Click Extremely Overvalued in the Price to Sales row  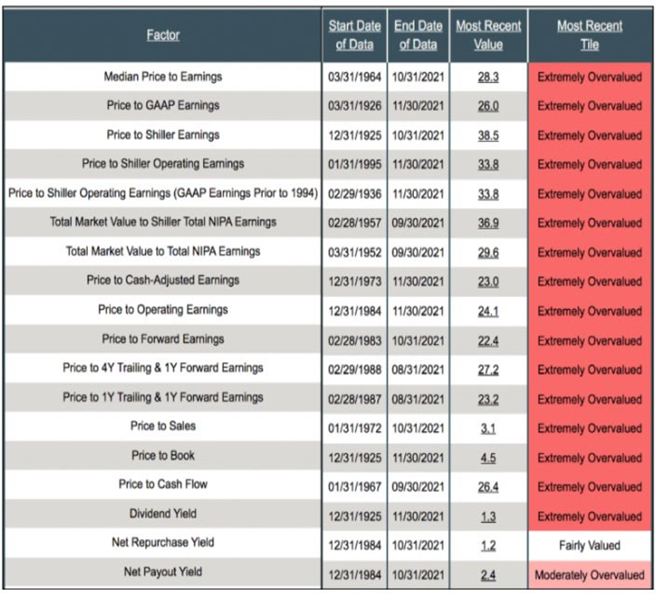point(589,429)
